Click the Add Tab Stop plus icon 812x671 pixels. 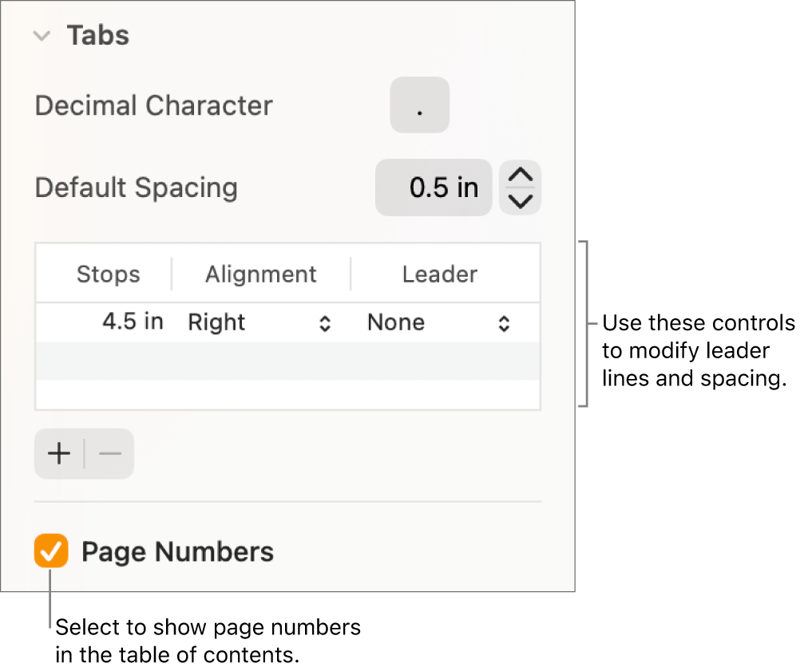pos(58,453)
